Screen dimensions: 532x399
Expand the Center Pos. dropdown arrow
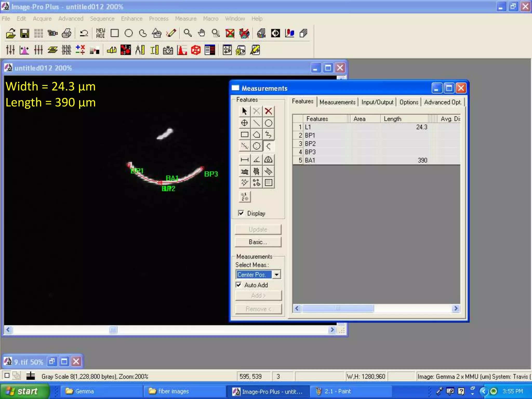coord(277,275)
